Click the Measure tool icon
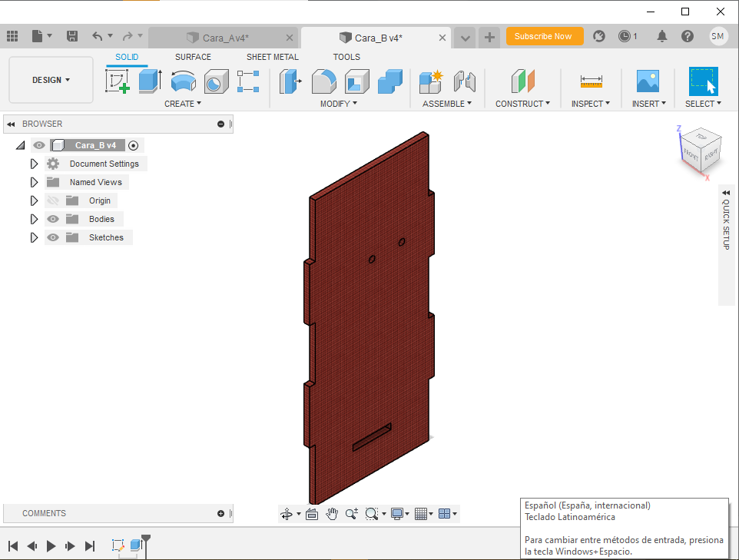 (x=591, y=81)
